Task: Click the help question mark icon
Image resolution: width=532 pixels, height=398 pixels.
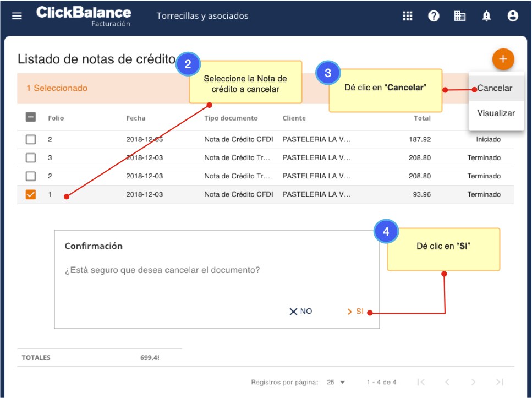Action: coord(434,16)
